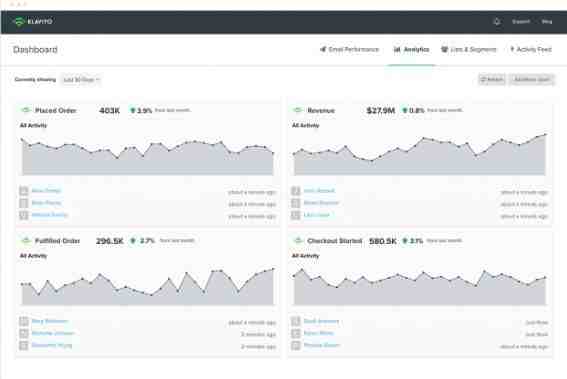Click the $27.9M revenue value
The width and height of the screenshot is (567, 379).
pos(381,110)
